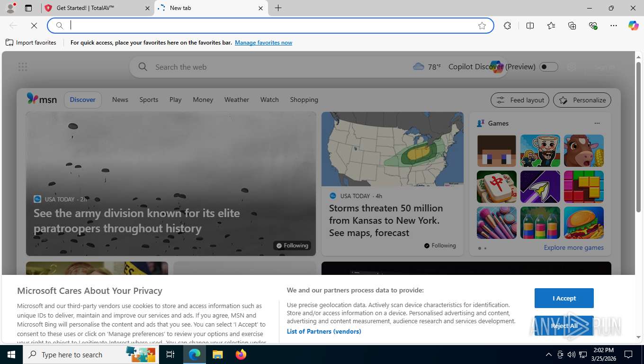644x364 pixels.
Task: Go to the msn logo home
Action: [42, 99]
